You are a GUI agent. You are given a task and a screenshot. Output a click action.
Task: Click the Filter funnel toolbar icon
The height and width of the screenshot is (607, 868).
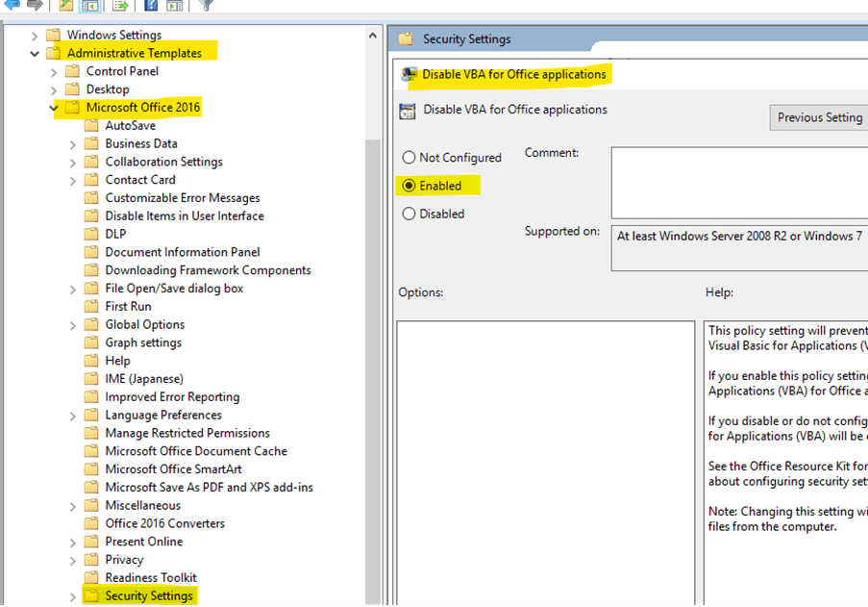pyautogui.click(x=206, y=5)
